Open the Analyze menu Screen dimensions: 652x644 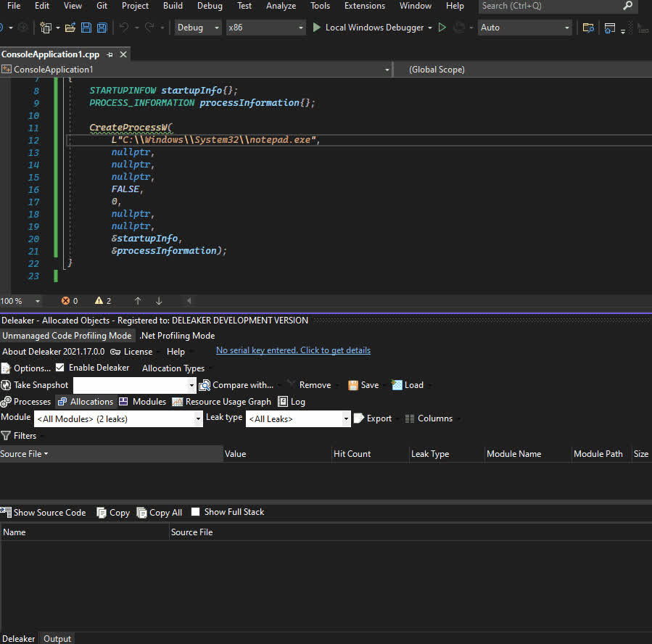pos(281,6)
